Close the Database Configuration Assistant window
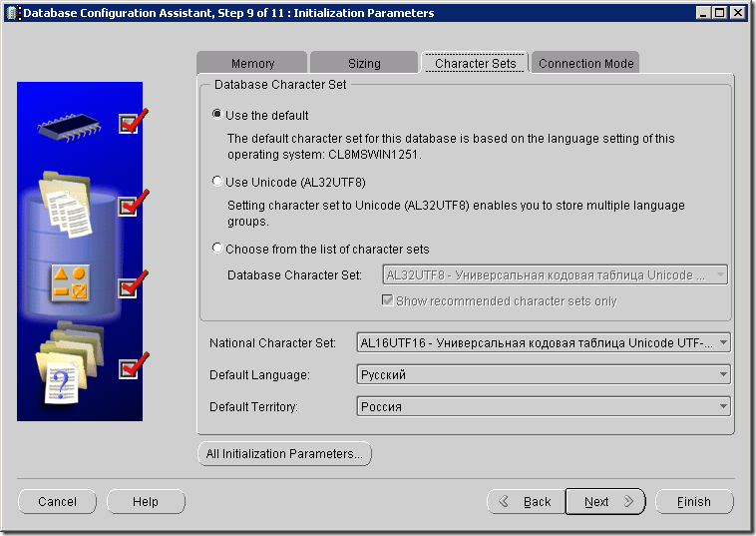Screen dimensions: 756x536 (738, 13)
